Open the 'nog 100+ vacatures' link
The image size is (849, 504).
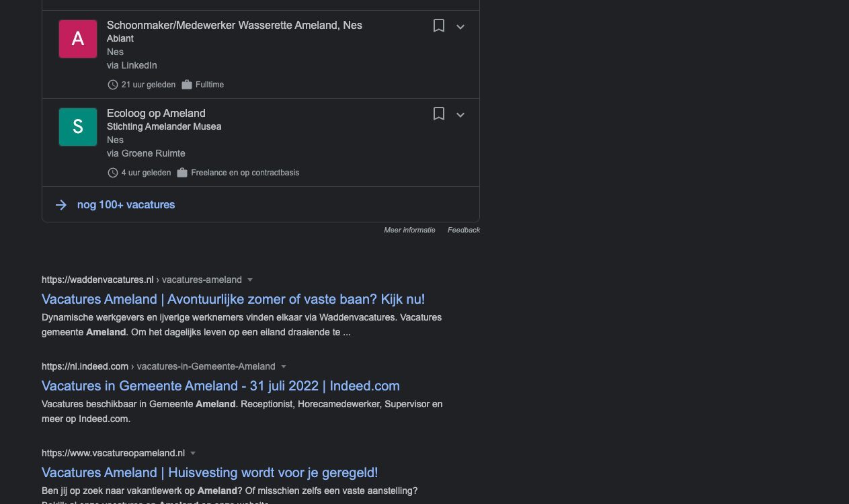126,205
